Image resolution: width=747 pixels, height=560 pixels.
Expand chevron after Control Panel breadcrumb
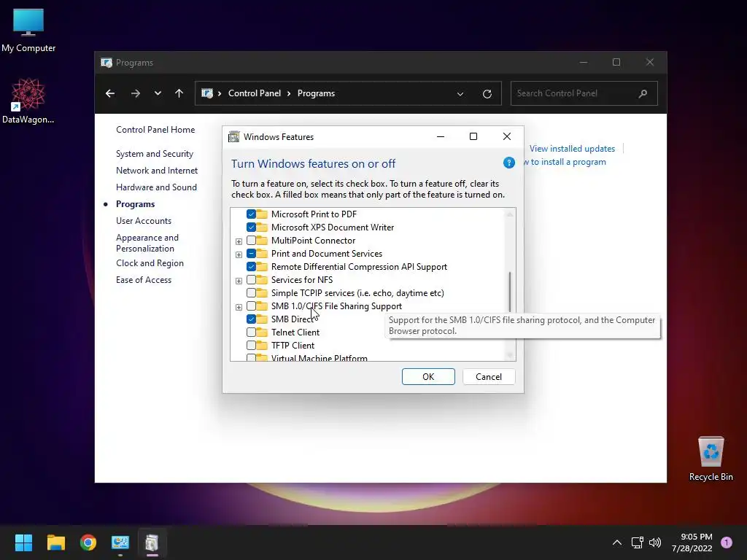tap(289, 93)
